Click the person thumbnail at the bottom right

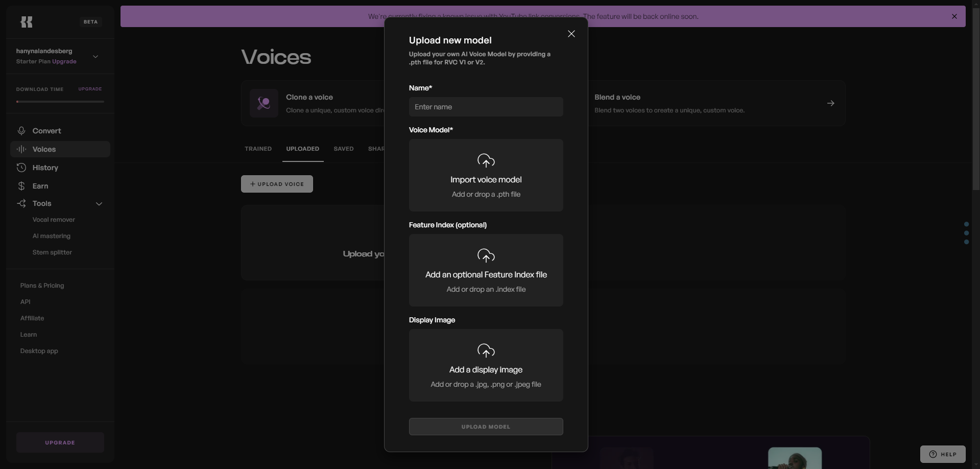(795, 458)
